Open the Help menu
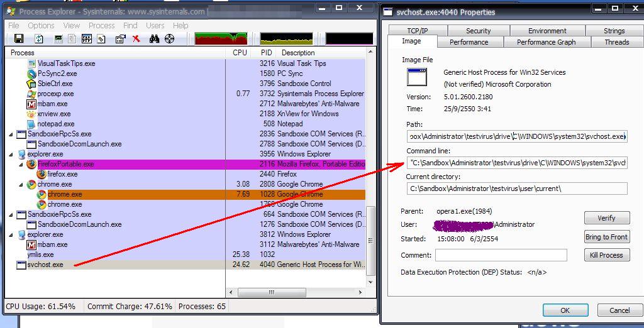Viewport: 644px width, 328px height. [x=180, y=26]
